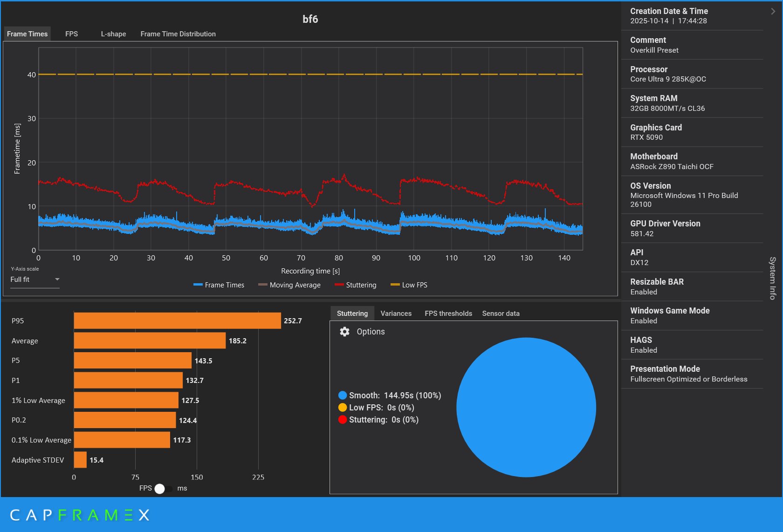Image resolution: width=783 pixels, height=532 pixels.
Task: Click the Recording time [s] axis label
Action: point(310,271)
